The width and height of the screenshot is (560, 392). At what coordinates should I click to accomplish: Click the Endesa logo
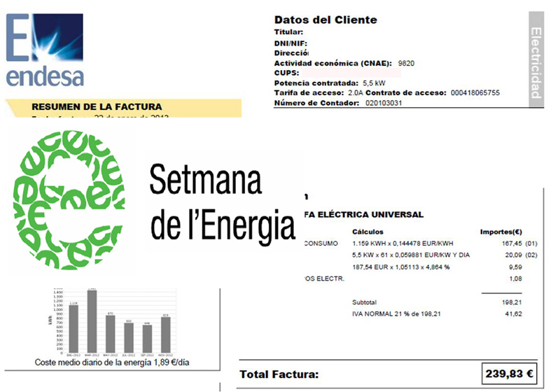(x=45, y=50)
